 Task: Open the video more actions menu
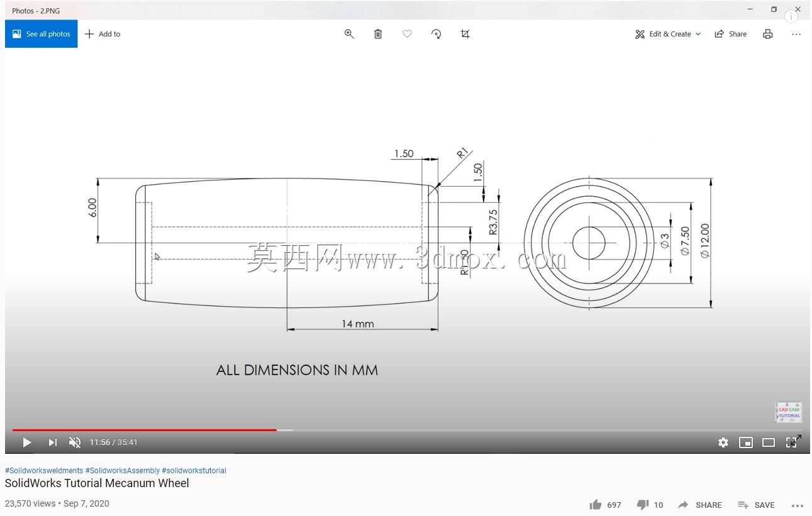coord(798,505)
